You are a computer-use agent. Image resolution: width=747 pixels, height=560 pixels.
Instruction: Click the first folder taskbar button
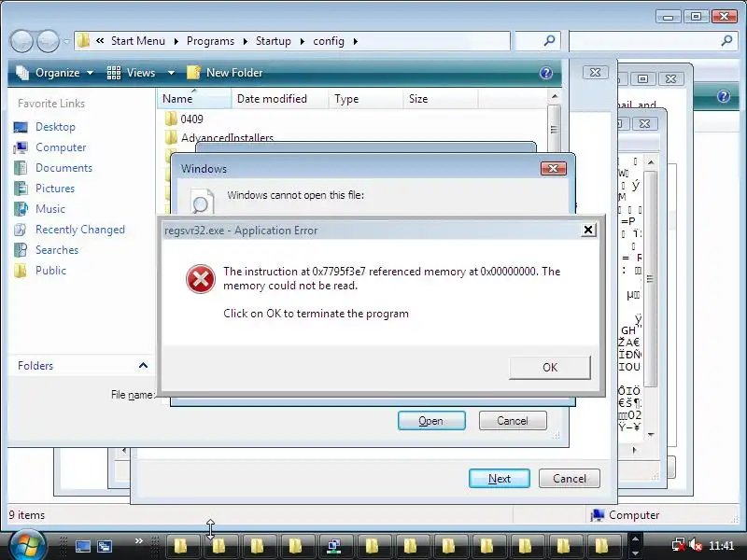click(x=180, y=546)
